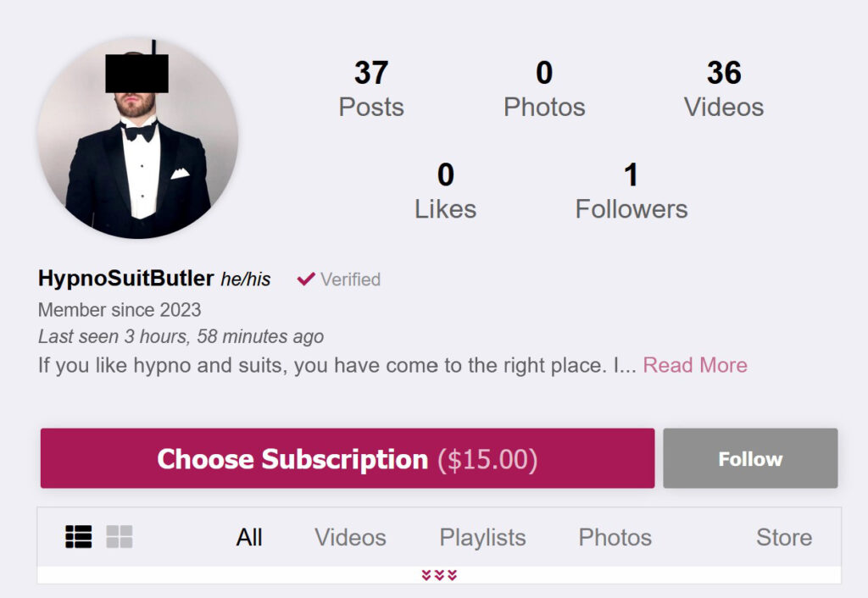Click the he/his pronoun label
The image size is (868, 598).
246,280
